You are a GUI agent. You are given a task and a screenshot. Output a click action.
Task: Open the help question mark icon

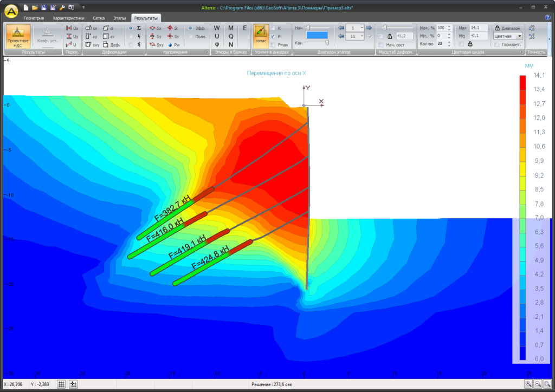click(547, 18)
